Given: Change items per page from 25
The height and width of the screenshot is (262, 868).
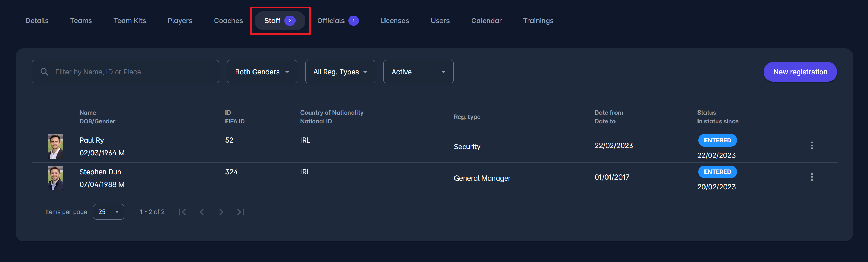Looking at the screenshot, I should [x=109, y=212].
